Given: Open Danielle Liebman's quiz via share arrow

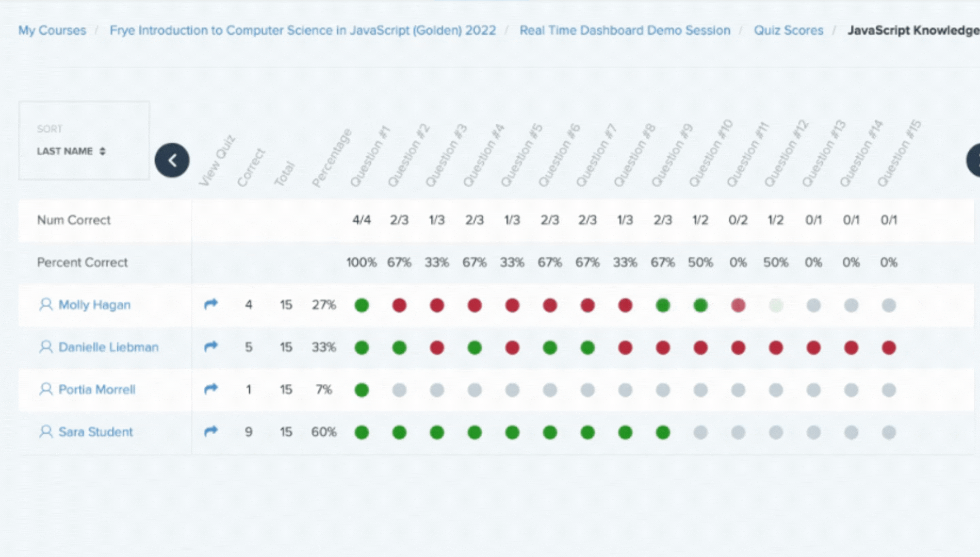Looking at the screenshot, I should (x=211, y=347).
